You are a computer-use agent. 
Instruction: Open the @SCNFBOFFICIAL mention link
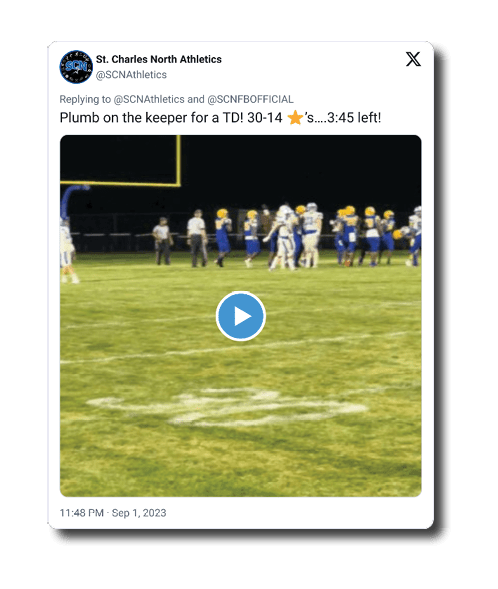pyautogui.click(x=250, y=99)
